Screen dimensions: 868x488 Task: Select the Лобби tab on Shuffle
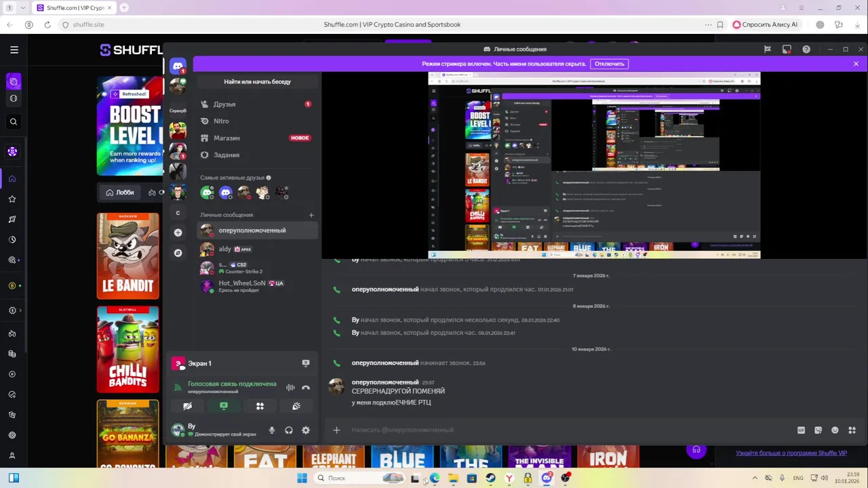click(120, 192)
